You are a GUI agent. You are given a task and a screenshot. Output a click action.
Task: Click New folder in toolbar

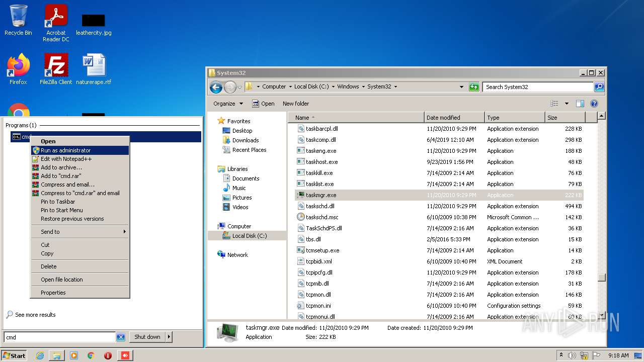click(296, 104)
